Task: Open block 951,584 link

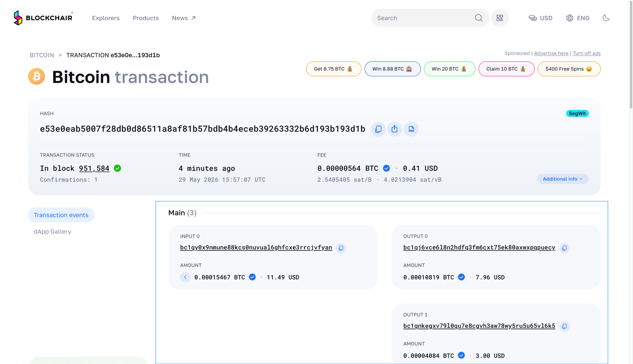Action: (94, 168)
